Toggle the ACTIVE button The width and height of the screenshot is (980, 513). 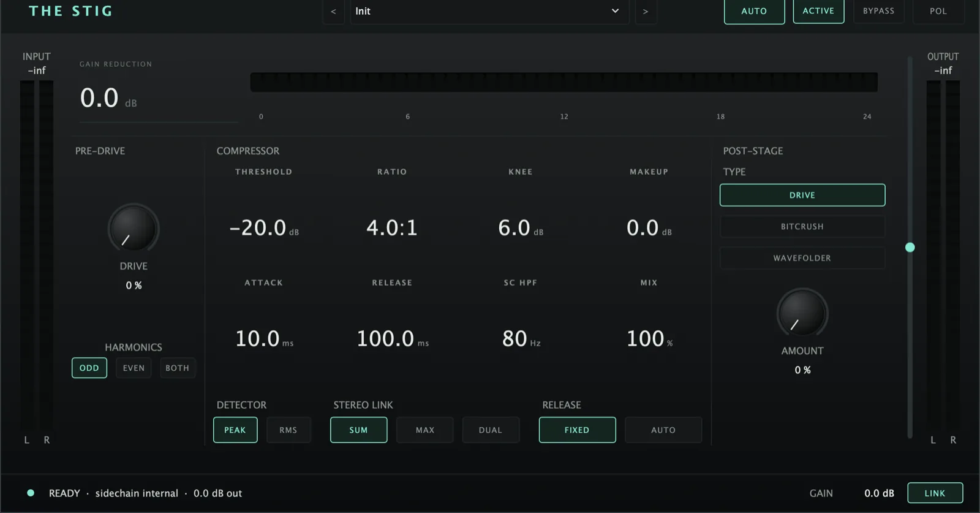click(818, 11)
